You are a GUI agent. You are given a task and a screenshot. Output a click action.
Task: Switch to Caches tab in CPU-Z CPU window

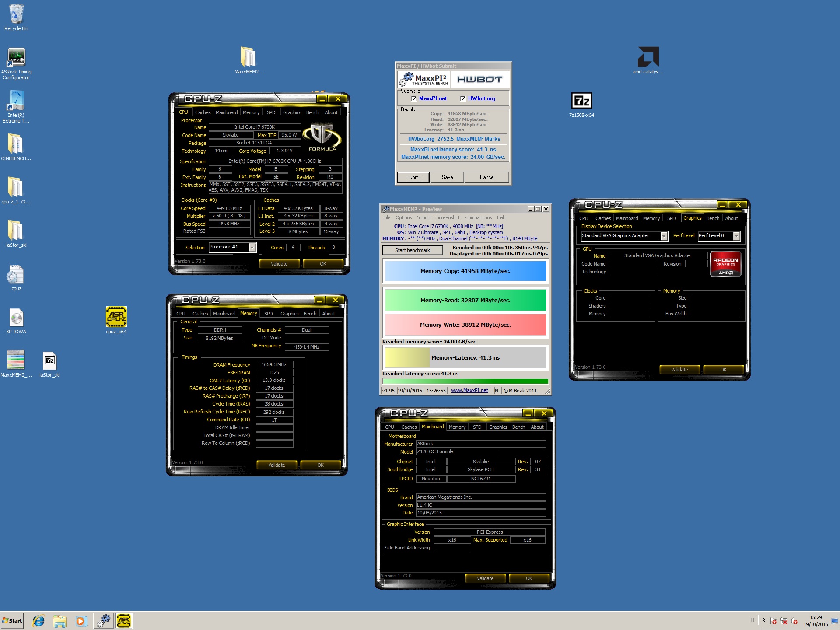(203, 112)
